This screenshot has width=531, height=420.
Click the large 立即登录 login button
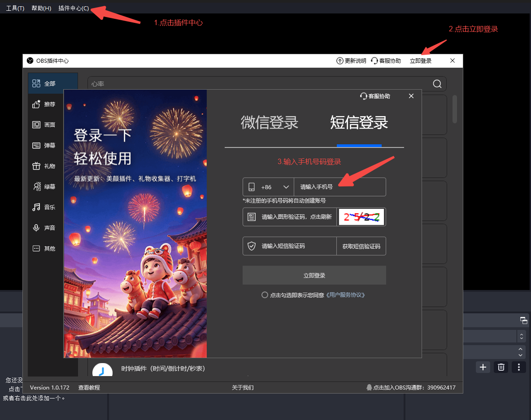[x=314, y=275]
